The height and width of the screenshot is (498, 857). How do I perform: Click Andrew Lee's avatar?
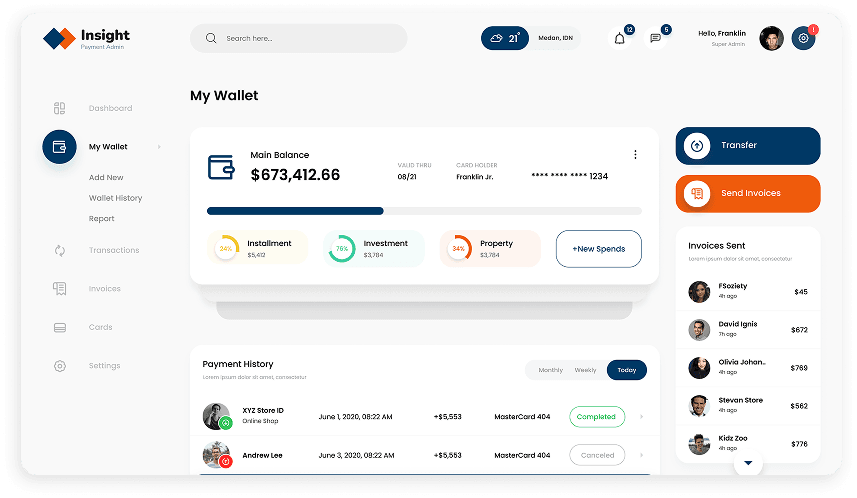coord(217,455)
